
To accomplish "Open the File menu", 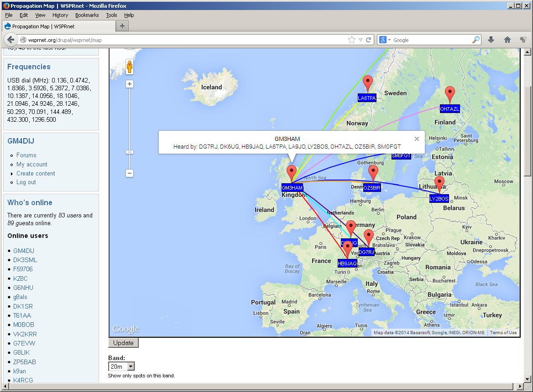I will [x=9, y=15].
